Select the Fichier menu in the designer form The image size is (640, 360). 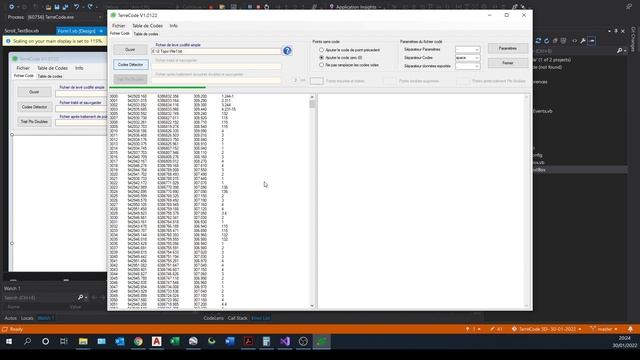point(23,68)
